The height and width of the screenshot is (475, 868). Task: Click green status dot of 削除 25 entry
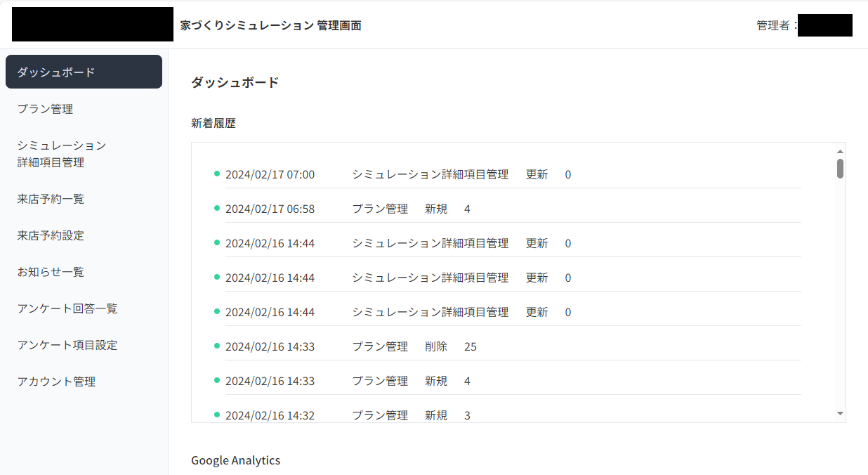217,346
